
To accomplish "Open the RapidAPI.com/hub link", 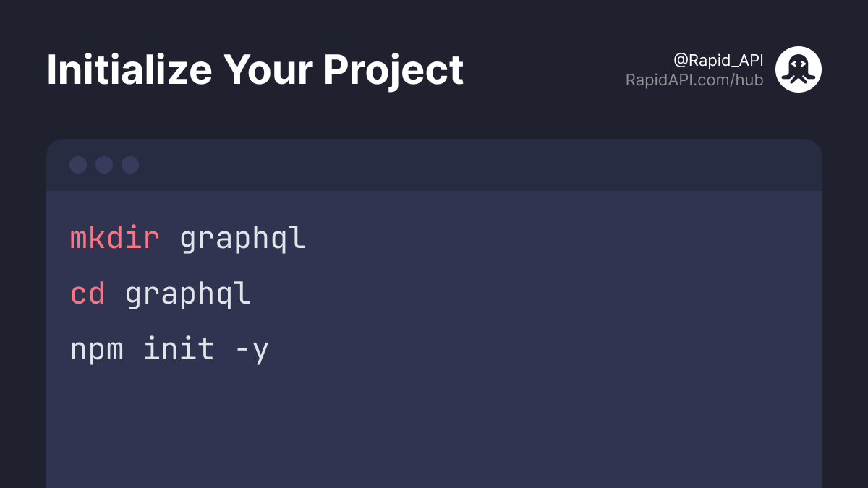I will click(694, 80).
